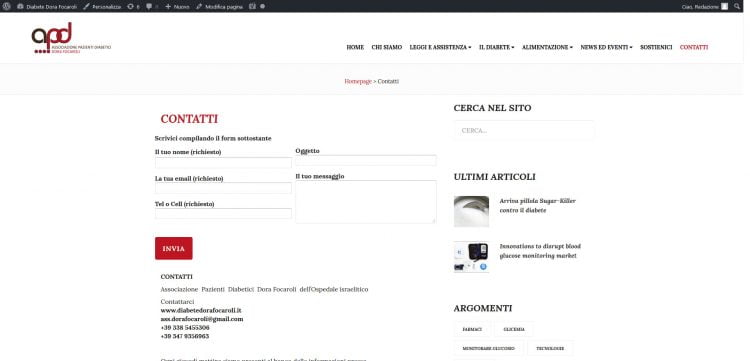Image resolution: width=750 pixels, height=361 pixels.
Task: Open Innovations to disrupt blood glucose article
Action: click(x=540, y=251)
